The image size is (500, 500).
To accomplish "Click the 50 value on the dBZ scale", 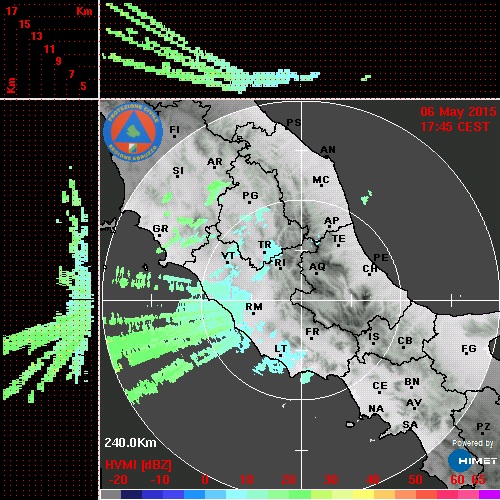I will tap(415, 480).
